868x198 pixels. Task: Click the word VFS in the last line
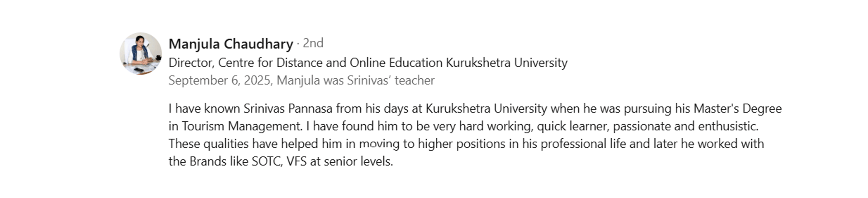point(297,161)
